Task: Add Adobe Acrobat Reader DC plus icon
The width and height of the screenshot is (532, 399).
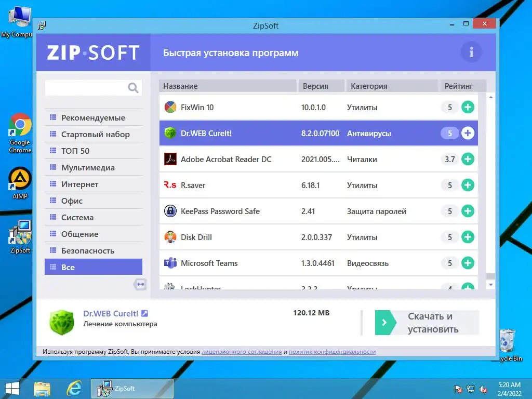Action: (x=468, y=159)
